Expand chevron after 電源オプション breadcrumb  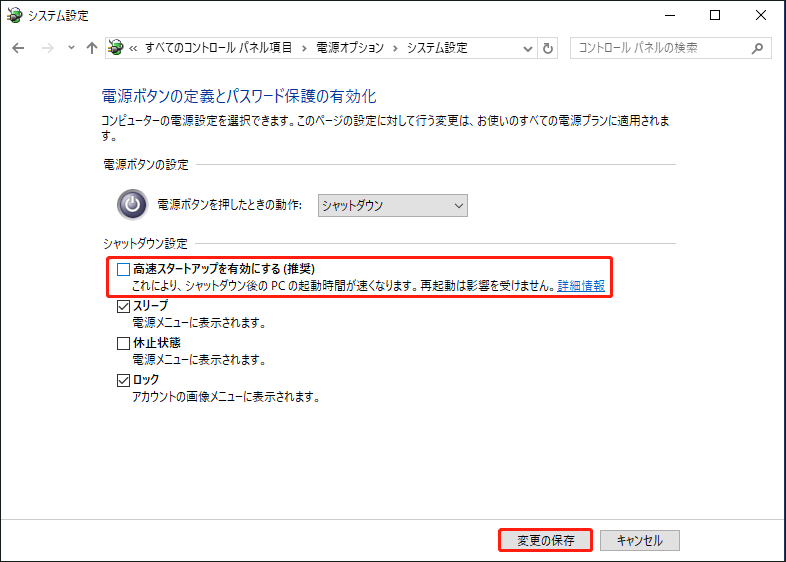click(x=396, y=48)
